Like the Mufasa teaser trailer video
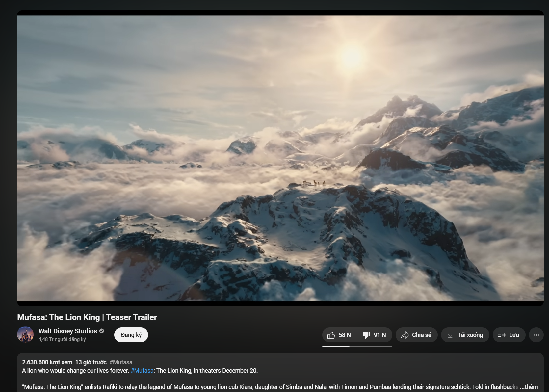Viewport: 549px width, 392px height. 339,335
